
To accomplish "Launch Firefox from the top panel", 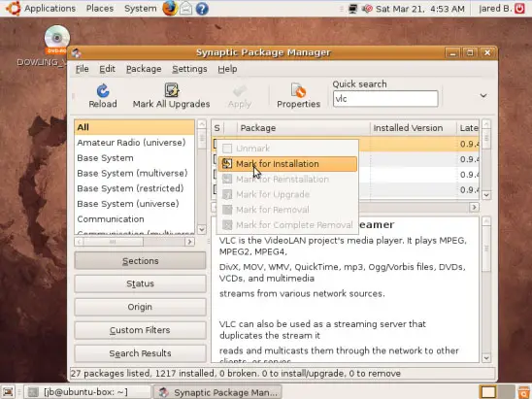I will (x=170, y=8).
